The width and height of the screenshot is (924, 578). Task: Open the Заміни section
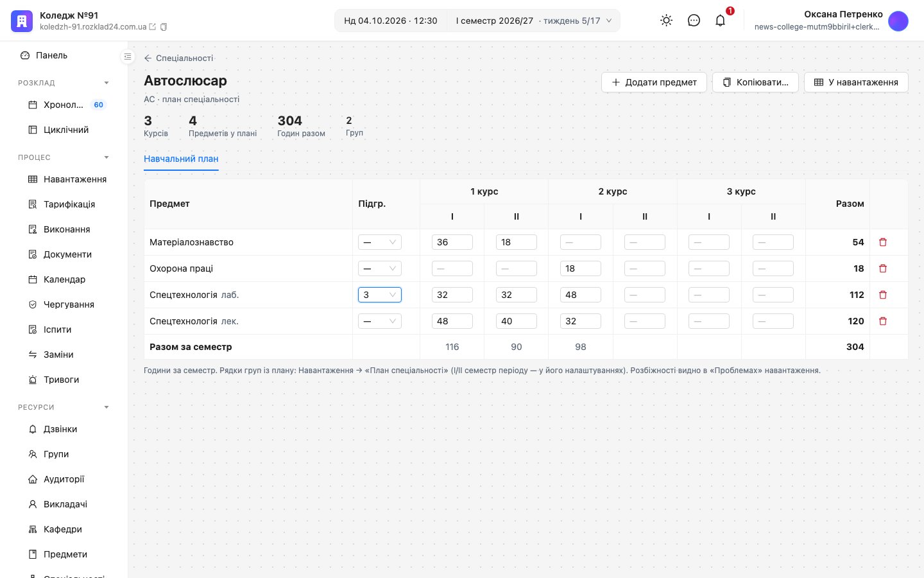click(64, 355)
